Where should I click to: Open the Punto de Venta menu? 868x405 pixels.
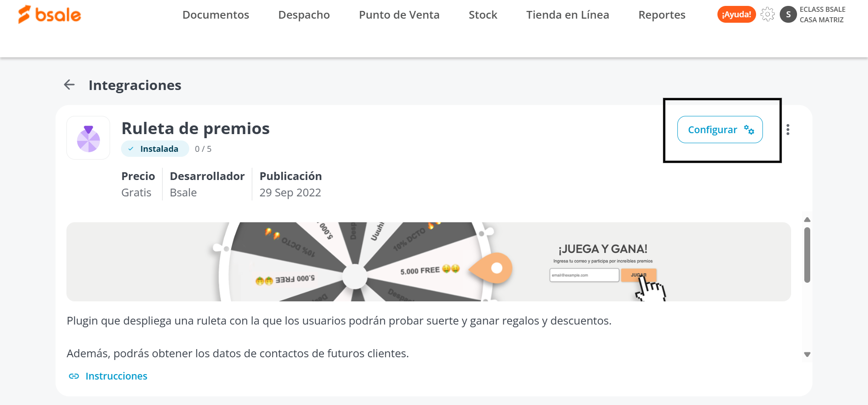pyautogui.click(x=399, y=15)
